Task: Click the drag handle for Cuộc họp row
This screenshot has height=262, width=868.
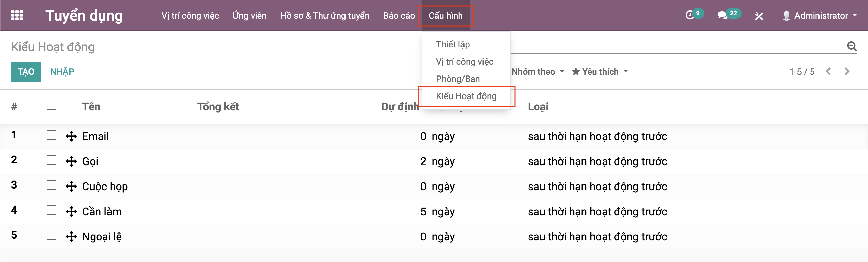Action: click(71, 187)
